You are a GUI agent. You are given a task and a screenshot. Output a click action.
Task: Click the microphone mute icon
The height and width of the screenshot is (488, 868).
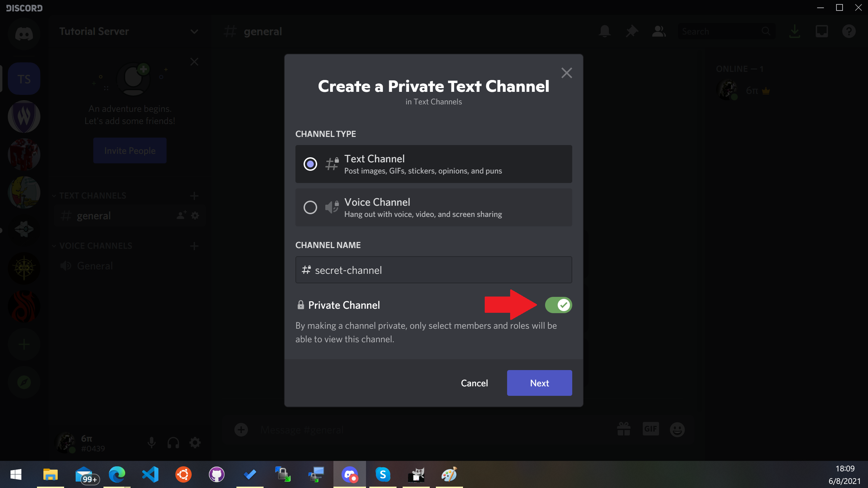click(152, 443)
